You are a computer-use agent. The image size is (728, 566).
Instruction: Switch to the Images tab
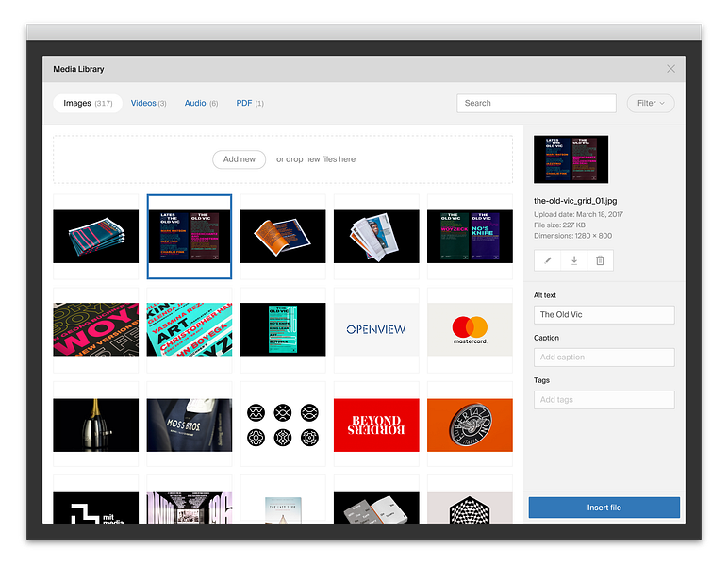pos(88,103)
